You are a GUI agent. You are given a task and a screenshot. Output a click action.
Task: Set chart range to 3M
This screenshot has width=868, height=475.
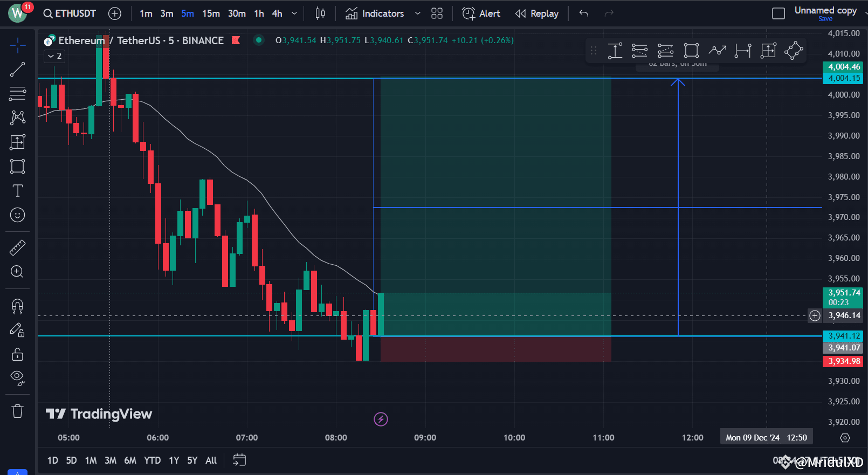[x=111, y=460]
